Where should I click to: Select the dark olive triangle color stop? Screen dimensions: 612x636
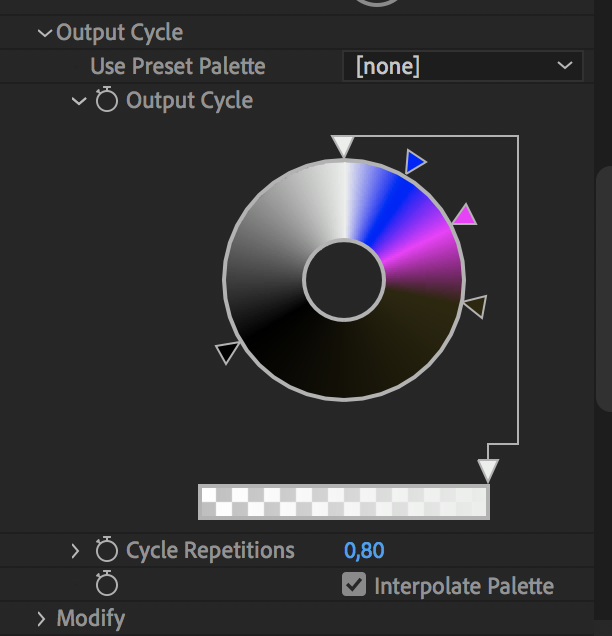pyautogui.click(x=475, y=306)
